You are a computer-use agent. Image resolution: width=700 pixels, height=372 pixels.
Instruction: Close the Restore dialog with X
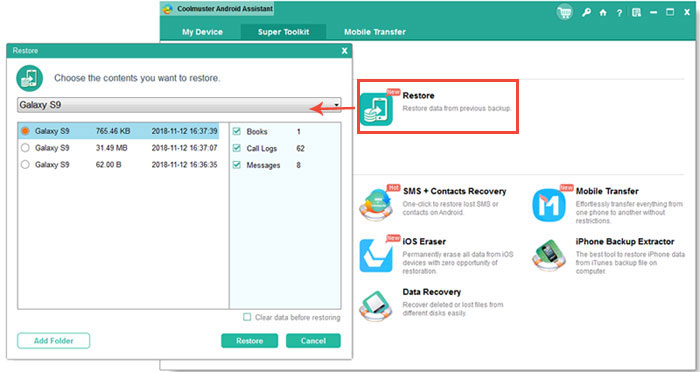point(344,51)
